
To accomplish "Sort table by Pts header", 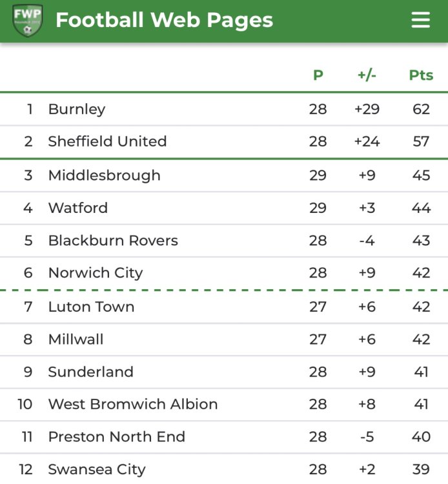I will pyautogui.click(x=421, y=76).
